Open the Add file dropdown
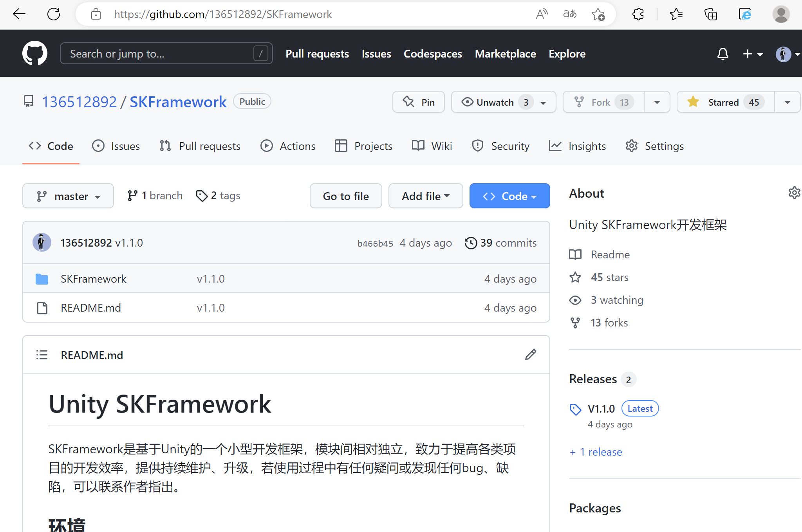The height and width of the screenshot is (532, 802). click(426, 196)
